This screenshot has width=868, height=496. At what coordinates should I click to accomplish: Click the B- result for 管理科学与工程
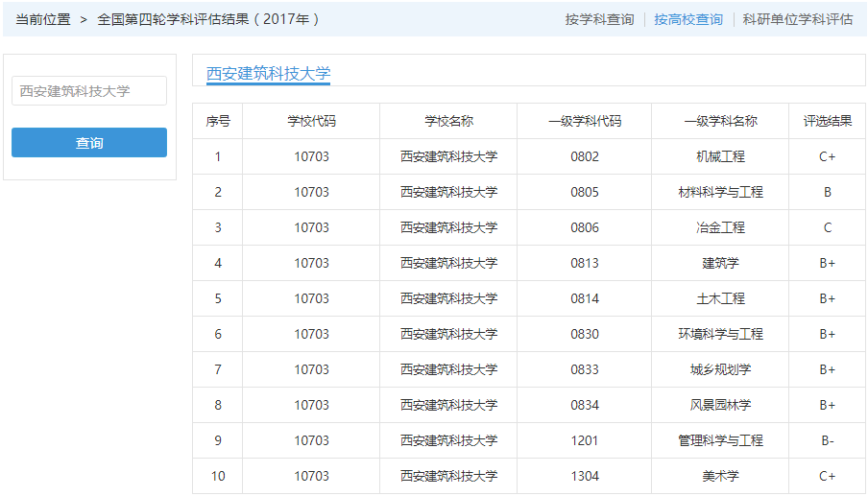point(827,440)
